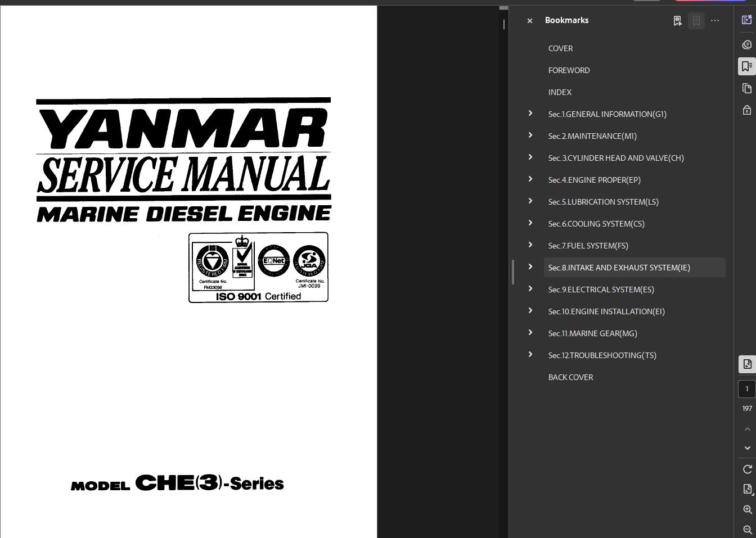Open the page thumbnails panel icon
This screenshot has height=538, width=756.
(x=747, y=88)
